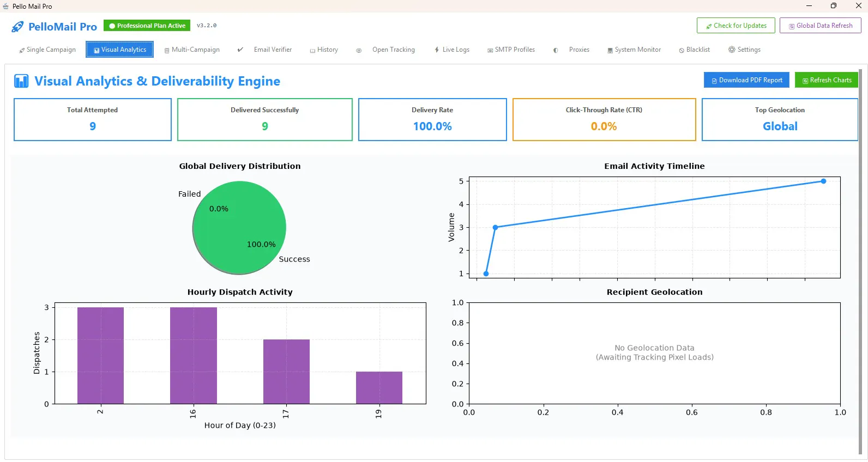Click the Total Attempted stat card
The width and height of the screenshot is (868, 462).
93,120
